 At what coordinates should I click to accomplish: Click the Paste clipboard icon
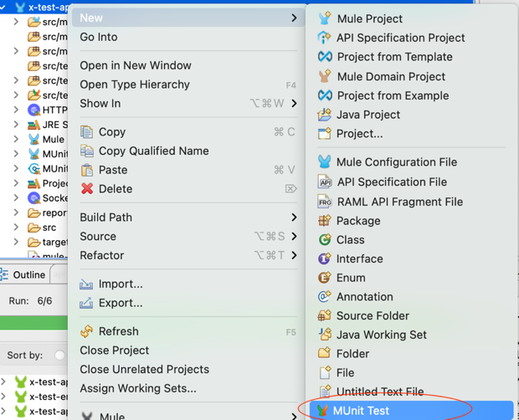click(87, 170)
